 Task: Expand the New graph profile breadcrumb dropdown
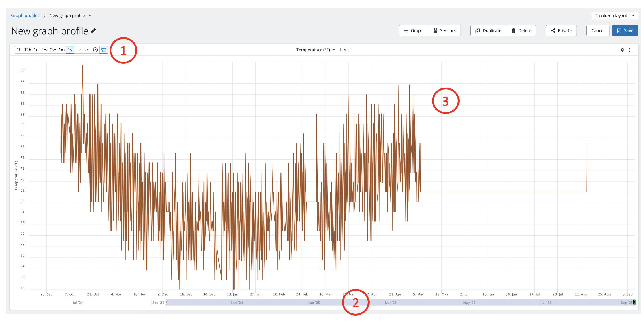click(90, 16)
